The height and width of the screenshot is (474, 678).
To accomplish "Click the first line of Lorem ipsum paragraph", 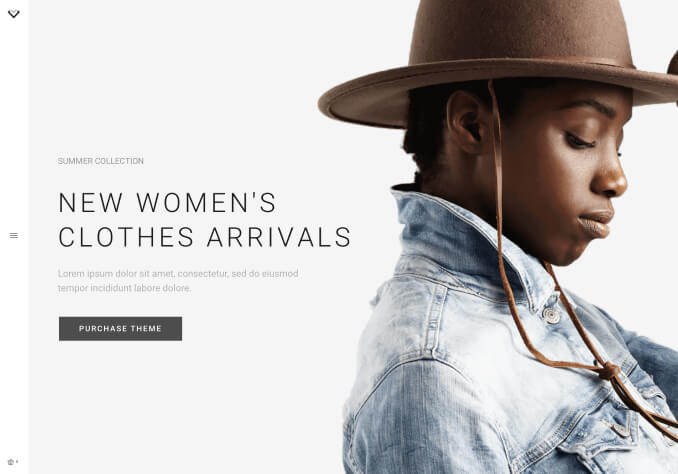I will pos(178,274).
